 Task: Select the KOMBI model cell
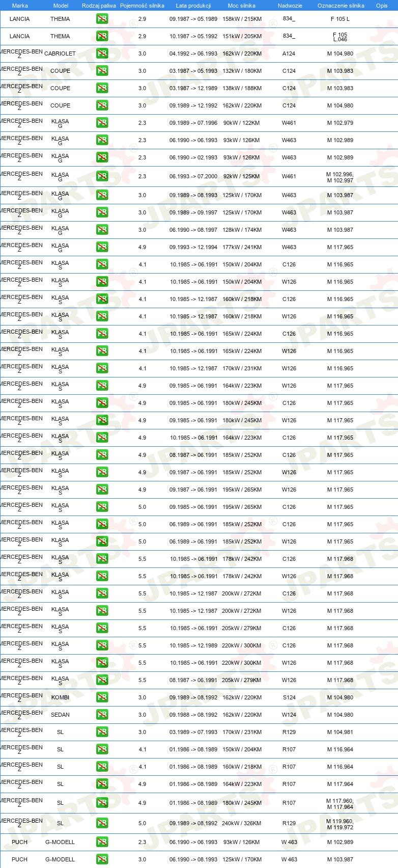(60, 697)
